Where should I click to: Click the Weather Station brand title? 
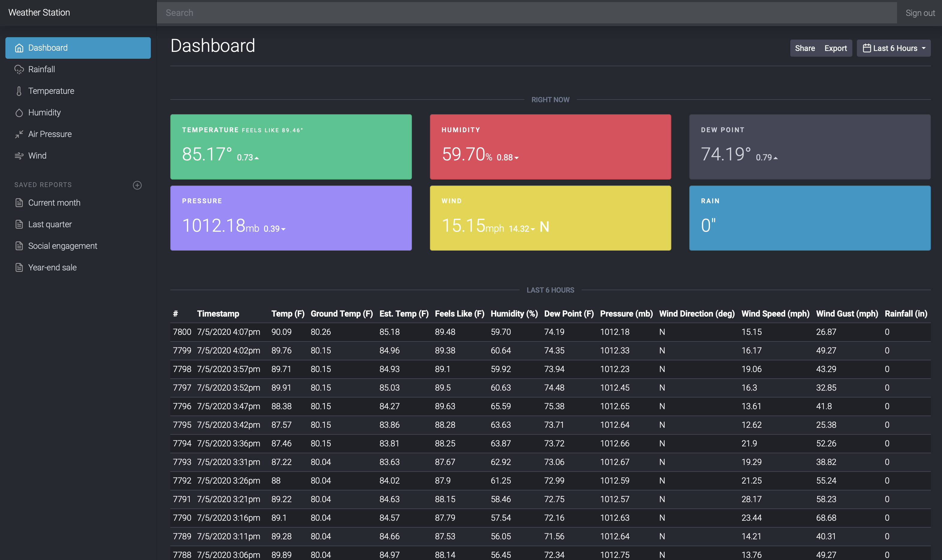tap(39, 13)
